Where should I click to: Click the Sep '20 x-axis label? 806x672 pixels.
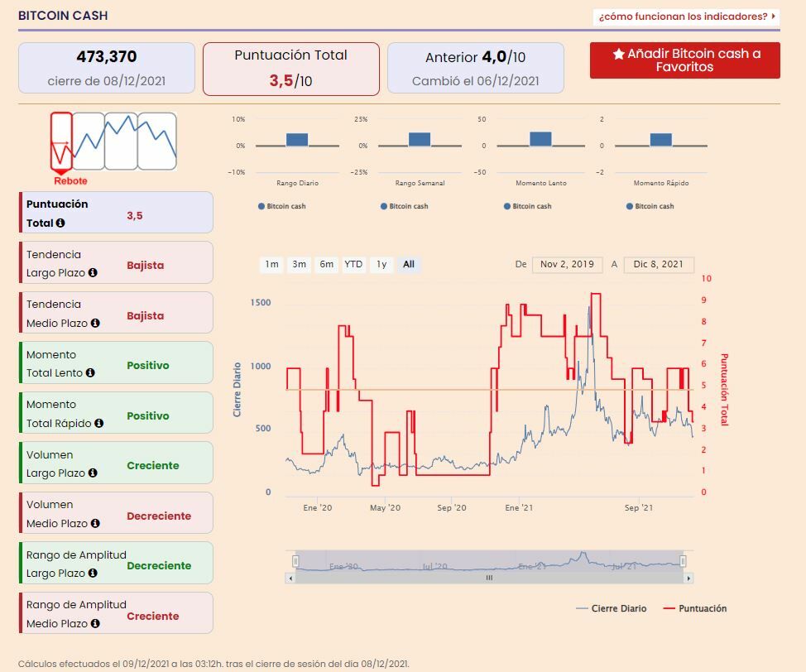tap(452, 508)
